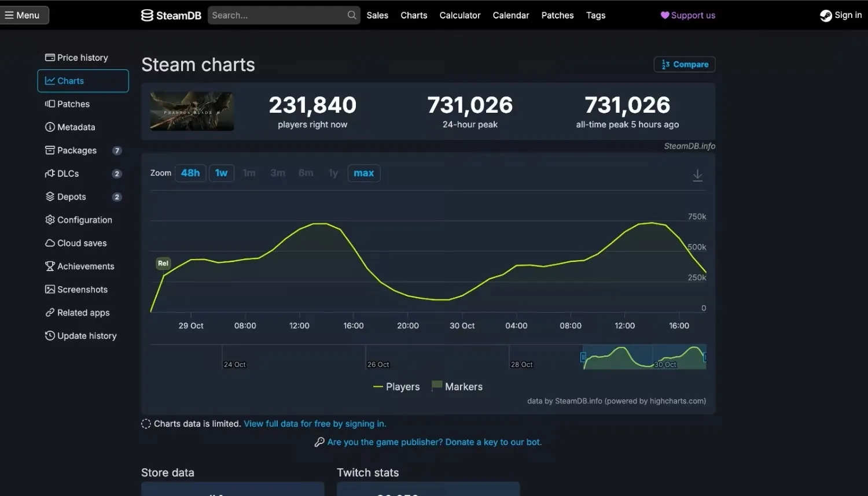The height and width of the screenshot is (496, 868).
Task: Click the right navigator range handle
Action: [x=705, y=357]
